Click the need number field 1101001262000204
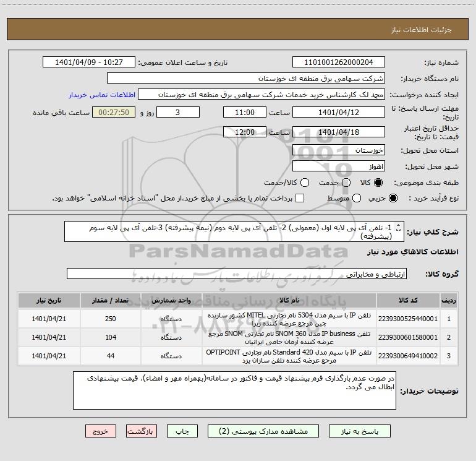This screenshot has width=476, height=461. [339, 62]
